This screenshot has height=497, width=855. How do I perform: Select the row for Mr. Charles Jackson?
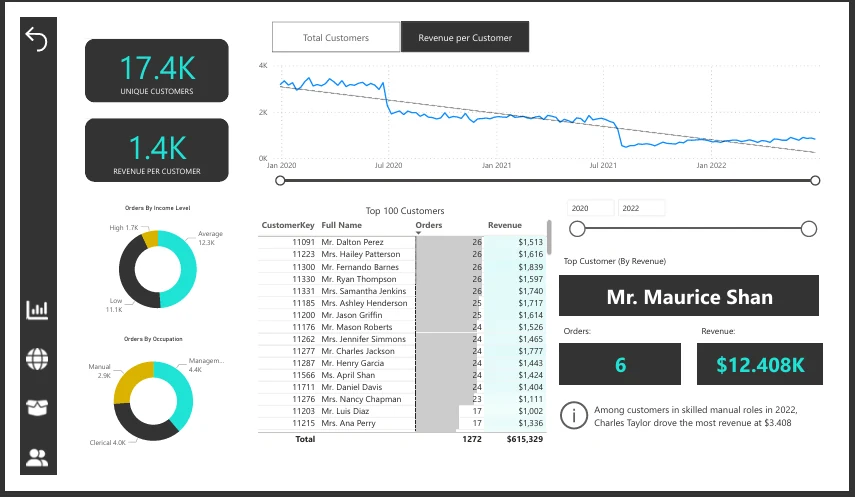click(402, 351)
